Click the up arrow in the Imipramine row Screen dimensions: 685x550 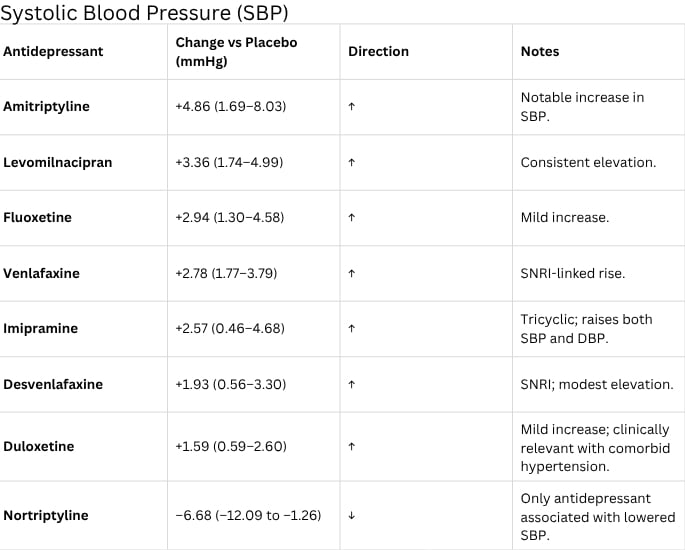click(351, 329)
